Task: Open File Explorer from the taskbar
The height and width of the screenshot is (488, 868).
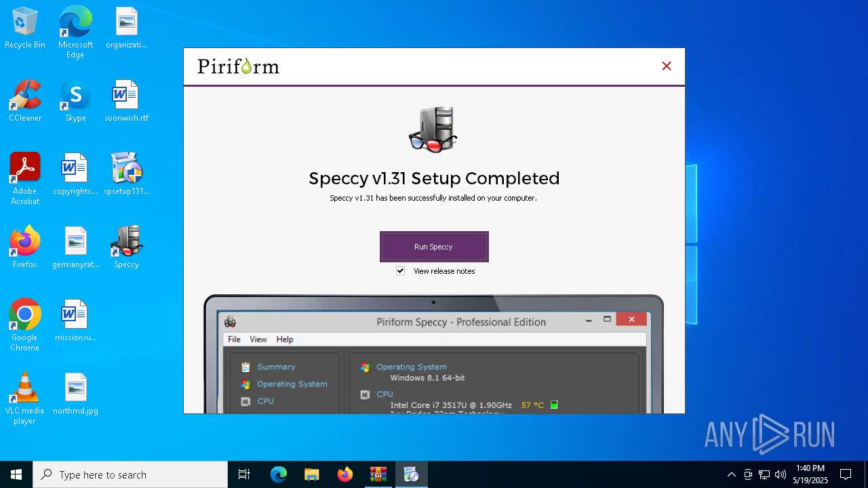Action: coord(312,474)
